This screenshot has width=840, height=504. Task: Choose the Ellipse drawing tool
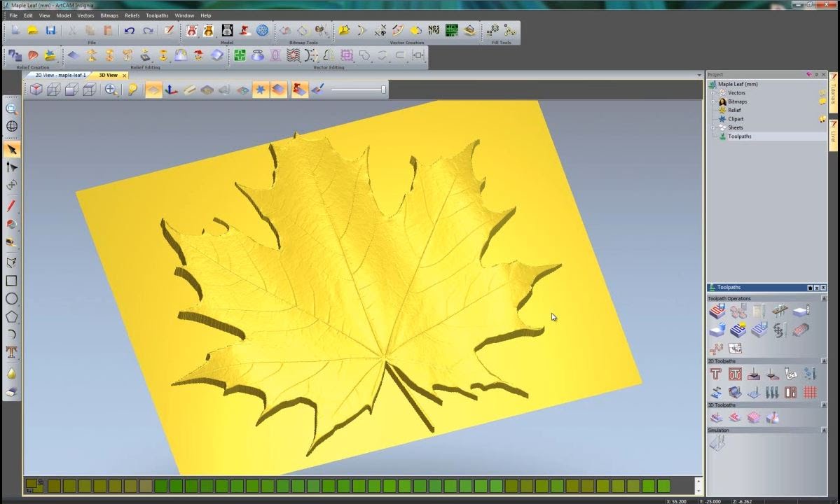tap(12, 298)
